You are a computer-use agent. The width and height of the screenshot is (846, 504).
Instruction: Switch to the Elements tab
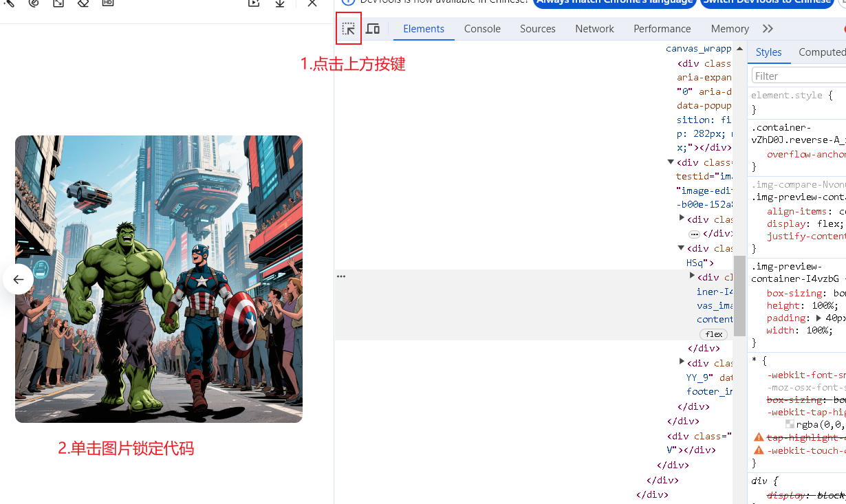click(424, 29)
